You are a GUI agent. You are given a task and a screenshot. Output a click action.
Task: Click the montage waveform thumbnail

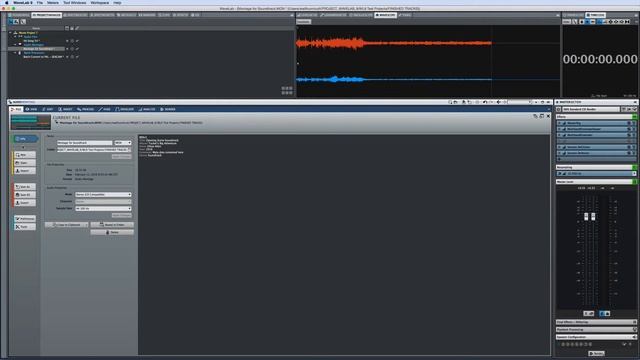[x=31, y=122]
